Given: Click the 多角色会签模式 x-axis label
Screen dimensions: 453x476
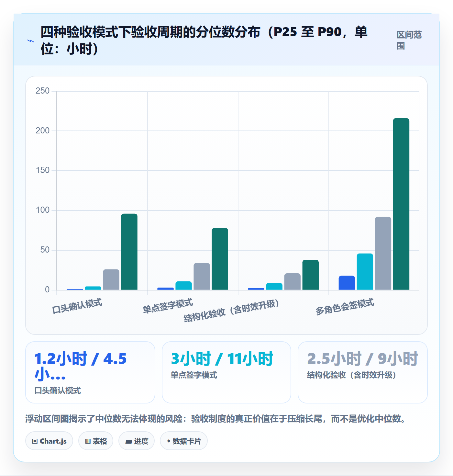Looking at the screenshot, I should coord(345,307).
